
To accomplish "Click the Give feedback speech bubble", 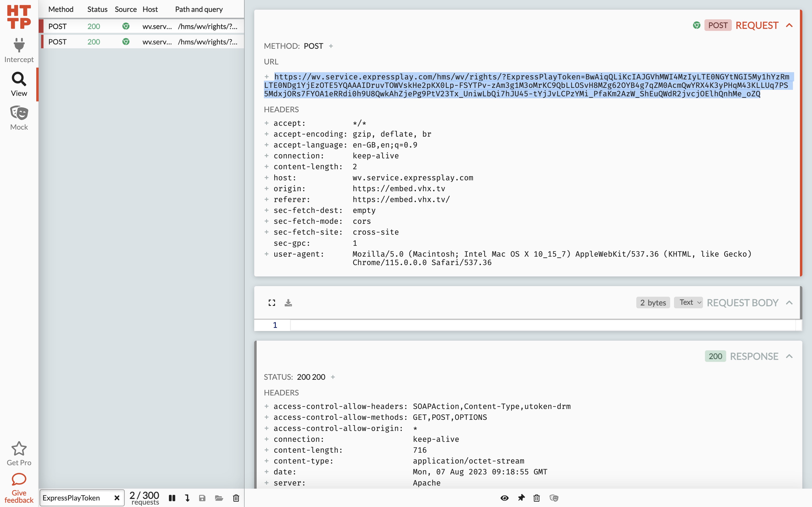I will click(19, 479).
